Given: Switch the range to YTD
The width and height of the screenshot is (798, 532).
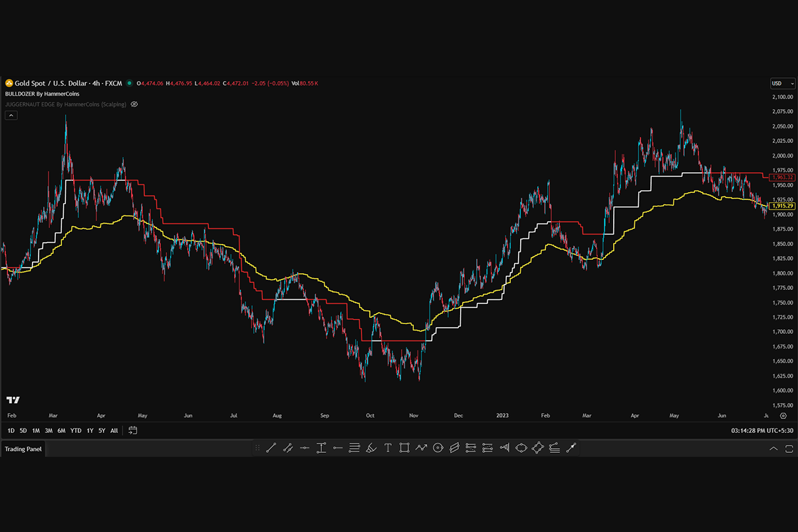Looking at the screenshot, I should click(x=76, y=430).
